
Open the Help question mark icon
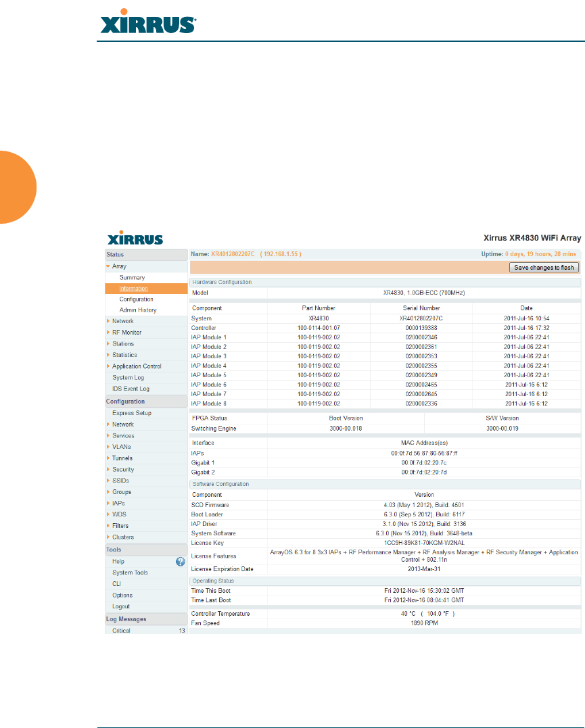(x=181, y=562)
